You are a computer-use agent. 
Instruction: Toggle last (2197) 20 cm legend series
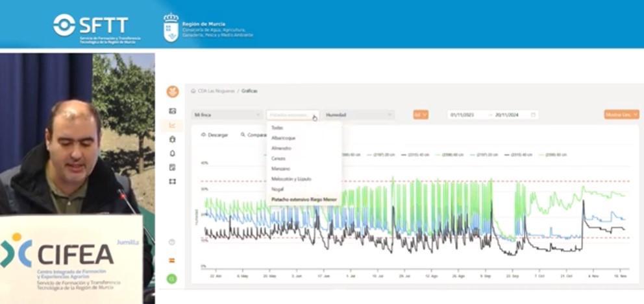(x=484, y=155)
